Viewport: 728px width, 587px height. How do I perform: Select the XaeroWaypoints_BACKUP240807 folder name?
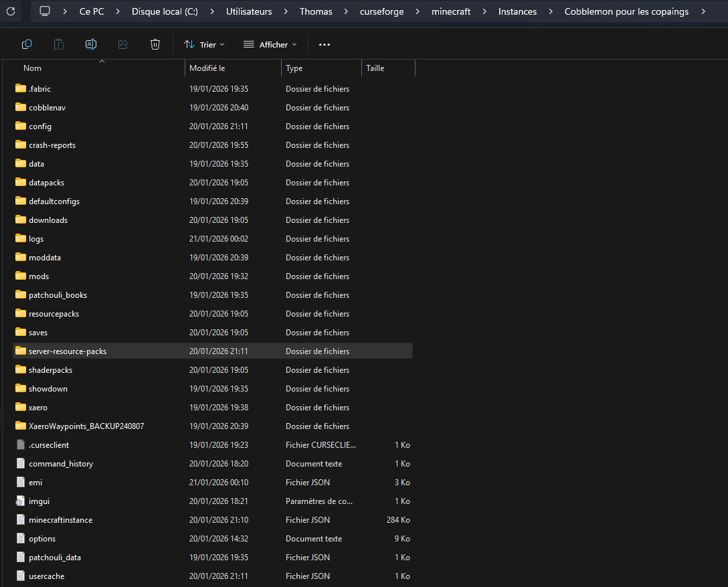(x=86, y=426)
